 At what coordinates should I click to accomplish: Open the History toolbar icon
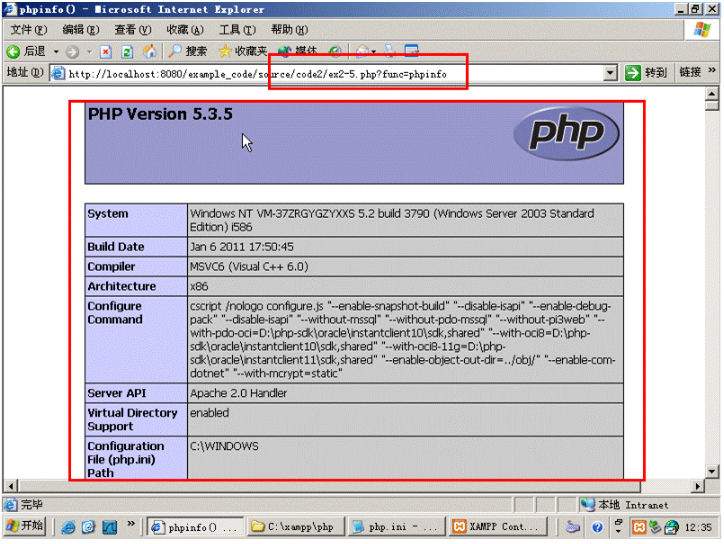click(335, 52)
